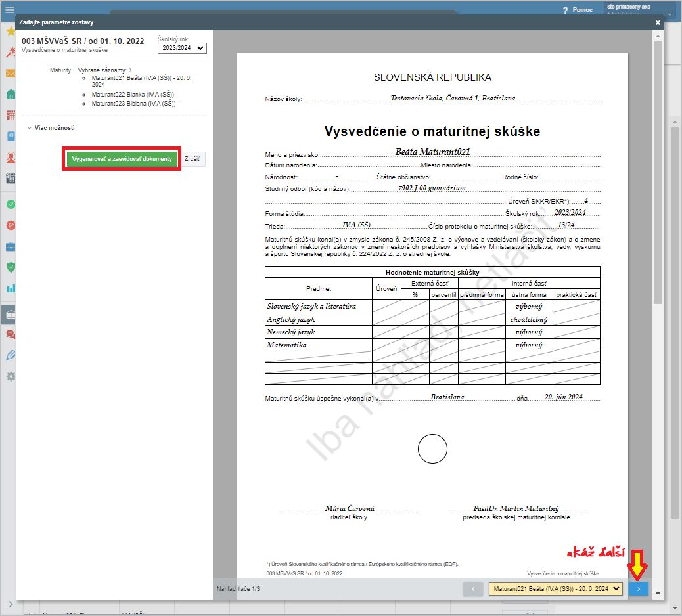Image resolution: width=682 pixels, height=616 pixels.
Task: Open the yellow star favorites icon
Action: (11, 31)
